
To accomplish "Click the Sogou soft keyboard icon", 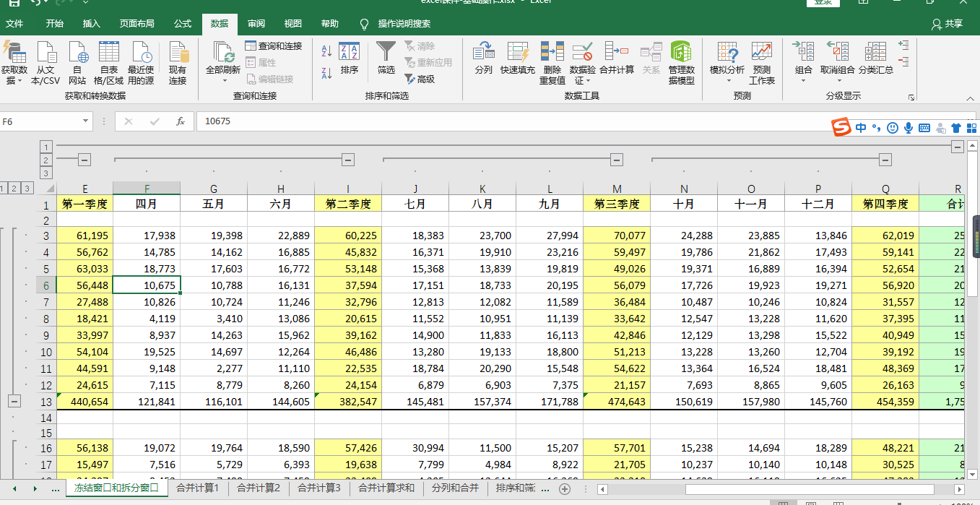I will [924, 129].
